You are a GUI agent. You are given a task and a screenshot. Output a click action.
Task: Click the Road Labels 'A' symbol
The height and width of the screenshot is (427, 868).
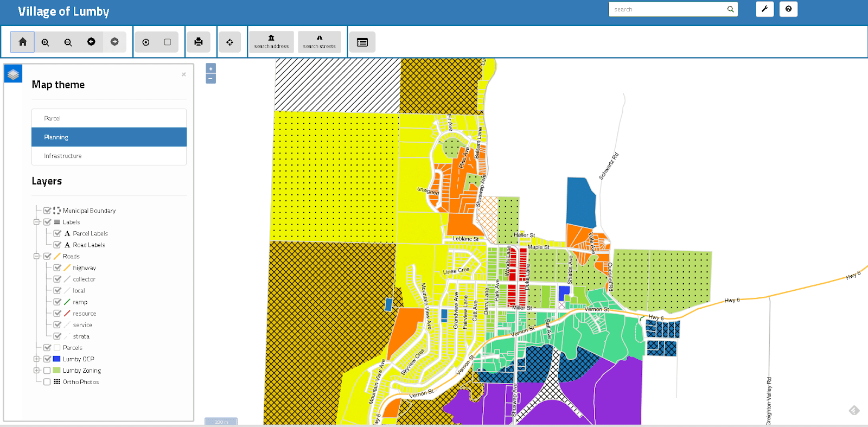coord(67,245)
